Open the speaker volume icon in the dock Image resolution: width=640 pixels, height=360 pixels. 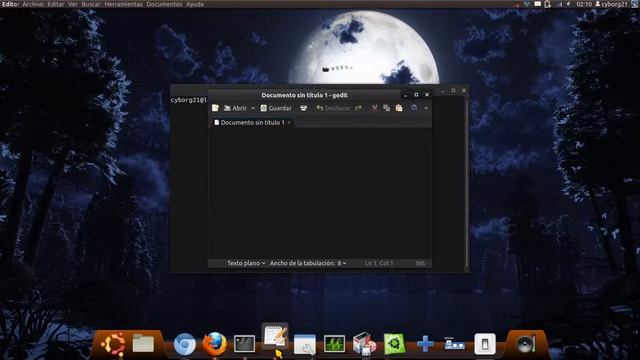click(x=526, y=344)
